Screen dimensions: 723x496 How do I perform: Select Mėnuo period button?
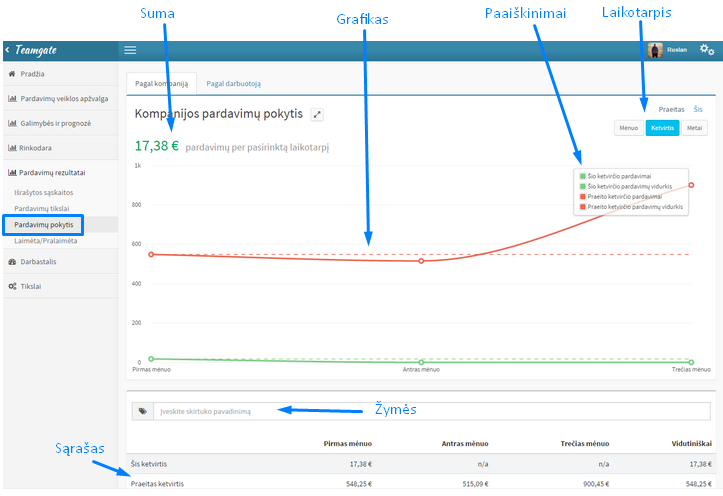click(x=628, y=128)
